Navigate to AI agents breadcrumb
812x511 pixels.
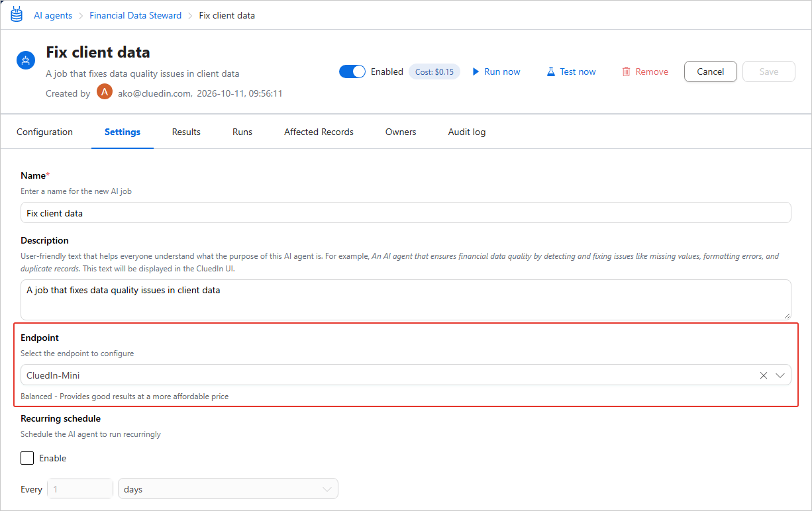pyautogui.click(x=53, y=15)
